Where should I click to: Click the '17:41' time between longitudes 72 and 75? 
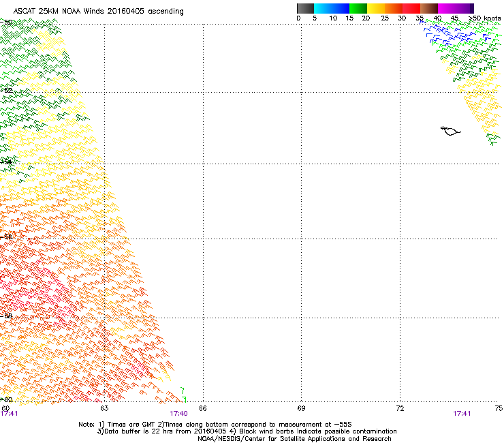click(x=462, y=414)
